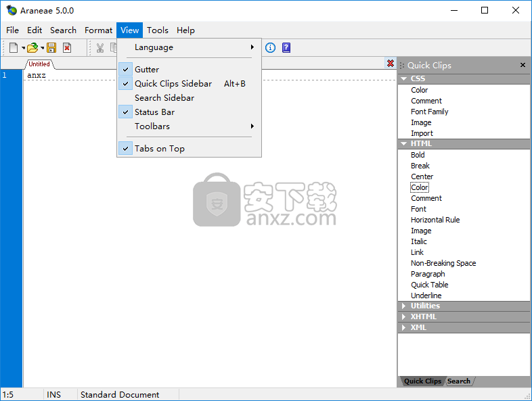Insert the CSS Font Family clip
The image size is (532, 401).
point(430,112)
